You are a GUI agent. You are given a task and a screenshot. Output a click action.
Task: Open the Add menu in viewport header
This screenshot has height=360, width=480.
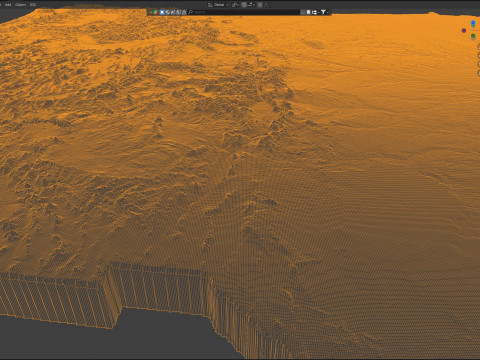point(8,5)
